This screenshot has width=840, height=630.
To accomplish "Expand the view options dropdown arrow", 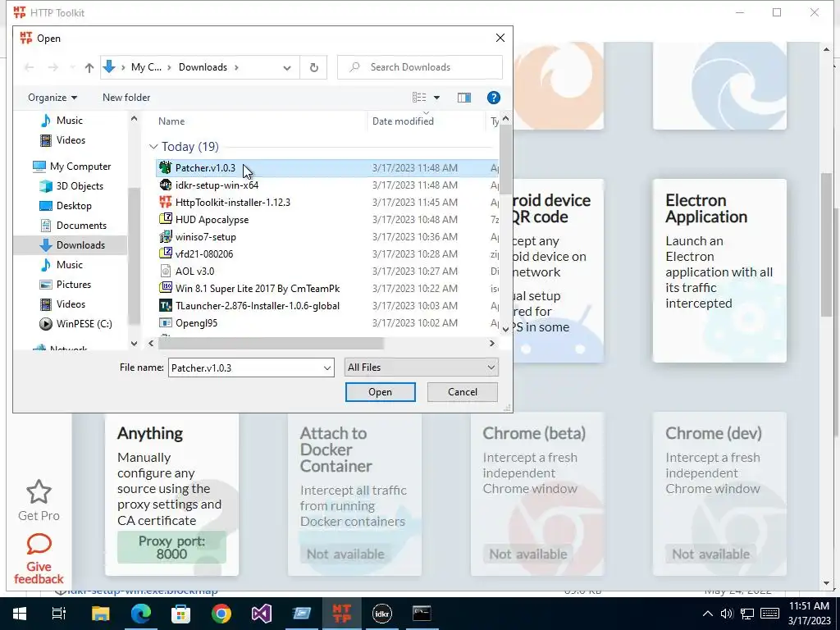I will coord(436,98).
